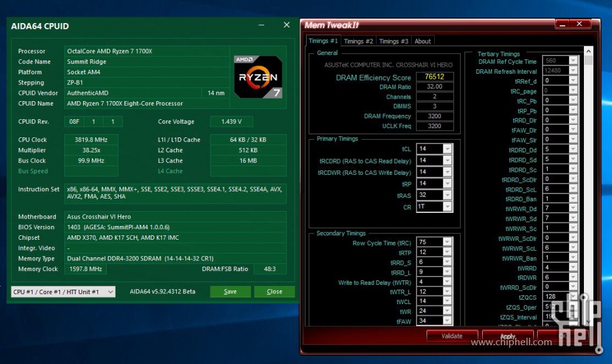This screenshot has width=612, height=364.
Task: Click the DRAM:FSB Ratio value '48:3'
Action: coord(270,269)
